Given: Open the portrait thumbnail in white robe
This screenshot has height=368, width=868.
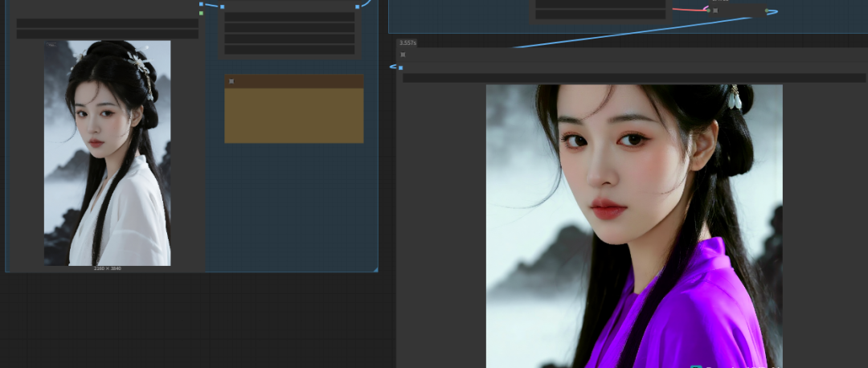Looking at the screenshot, I should pyautogui.click(x=108, y=153).
